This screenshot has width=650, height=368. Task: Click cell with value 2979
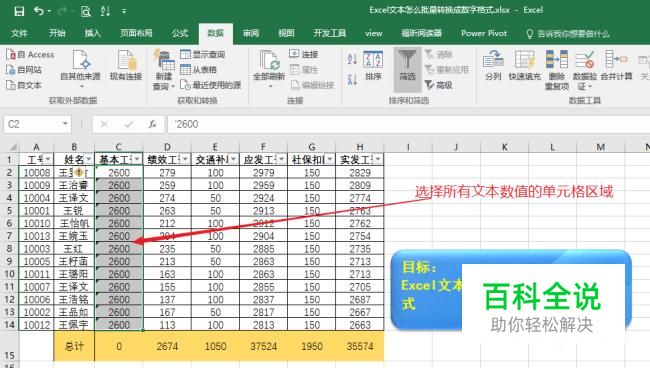point(263,172)
